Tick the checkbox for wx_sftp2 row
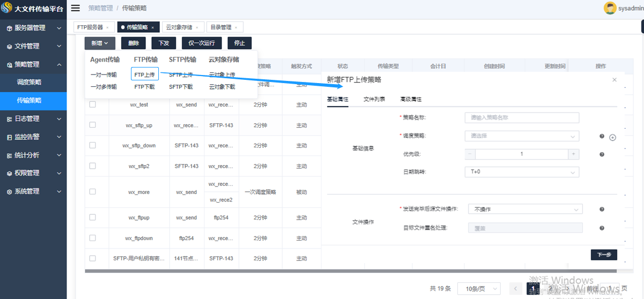644x299 pixels. tap(92, 166)
